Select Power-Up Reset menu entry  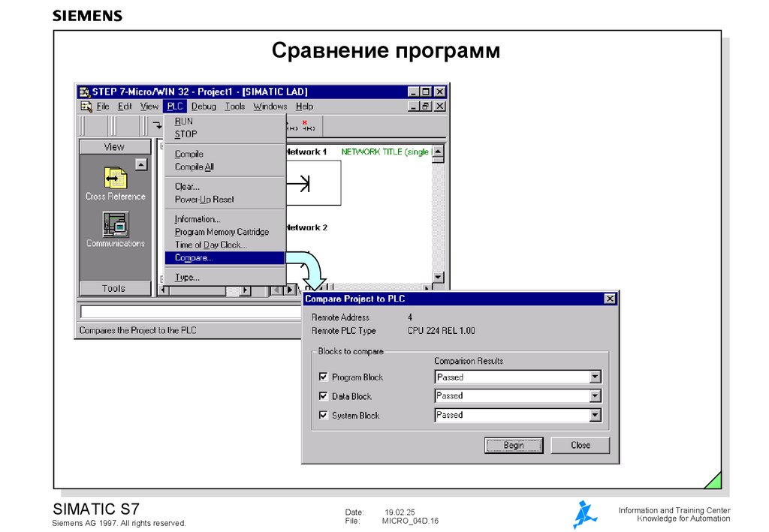pos(225,200)
